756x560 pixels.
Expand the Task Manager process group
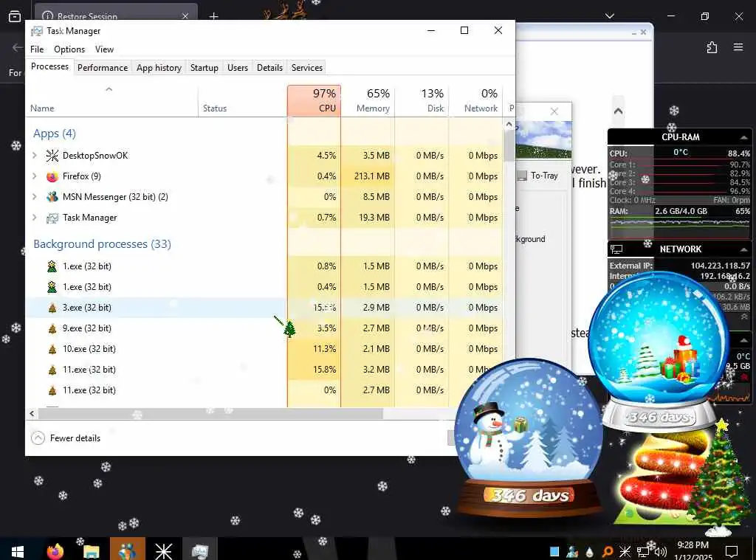click(34, 218)
